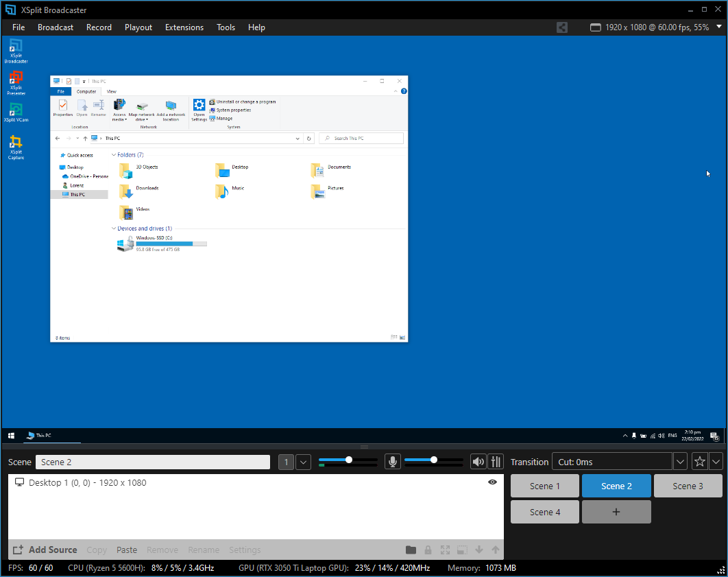
Task: Mute the system speaker audio icon
Action: (x=478, y=462)
